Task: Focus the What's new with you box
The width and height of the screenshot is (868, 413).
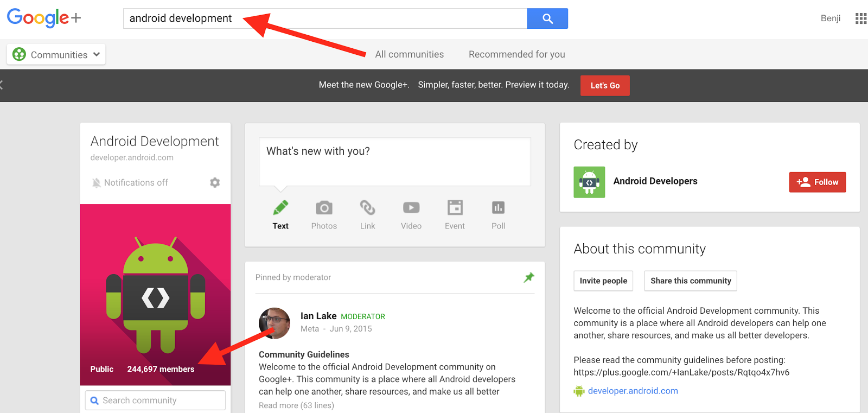Action: (x=395, y=162)
